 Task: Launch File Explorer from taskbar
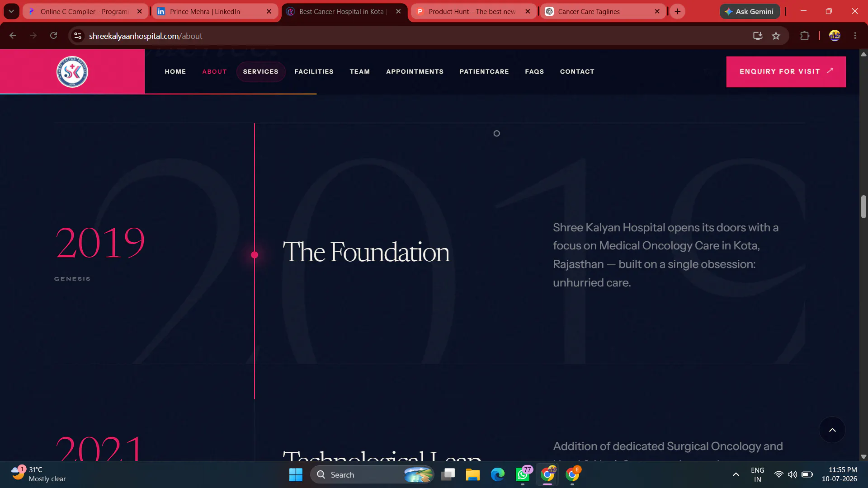[473, 474]
